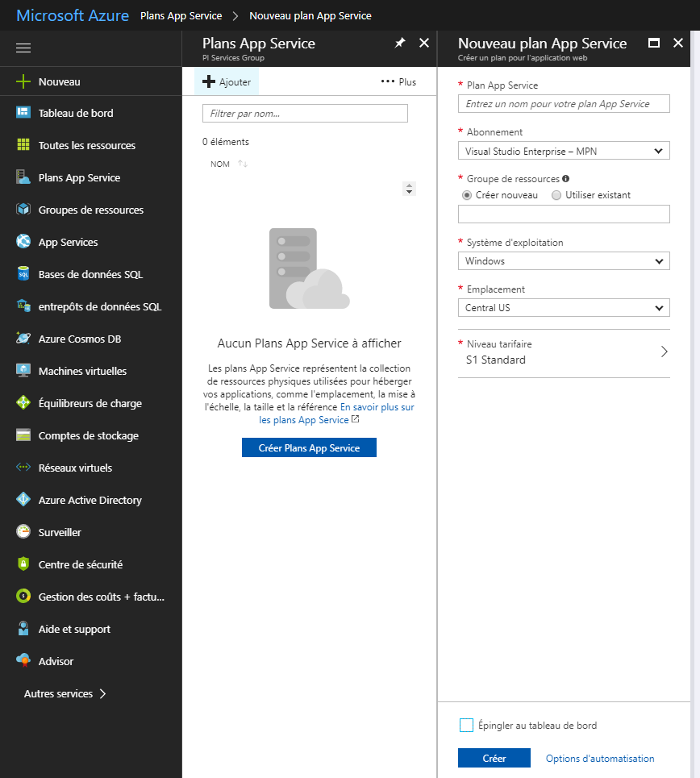This screenshot has height=778, width=700.
Task: Click the Plans App Service sidebar icon
Action: [x=23, y=177]
